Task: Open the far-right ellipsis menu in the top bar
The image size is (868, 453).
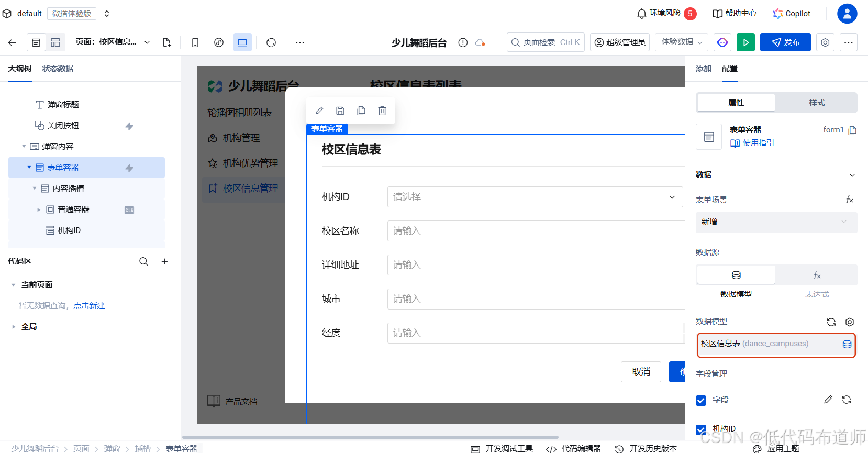Action: coord(849,42)
